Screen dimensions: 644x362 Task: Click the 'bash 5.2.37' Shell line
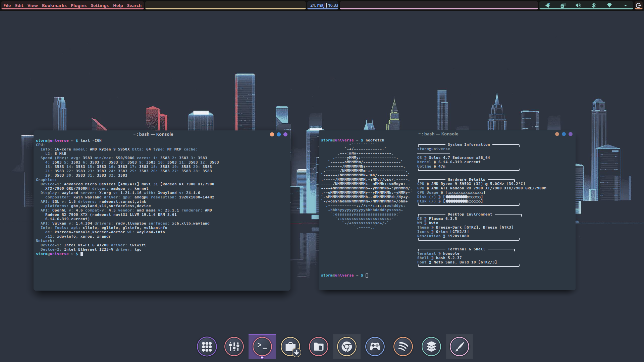[439, 258]
